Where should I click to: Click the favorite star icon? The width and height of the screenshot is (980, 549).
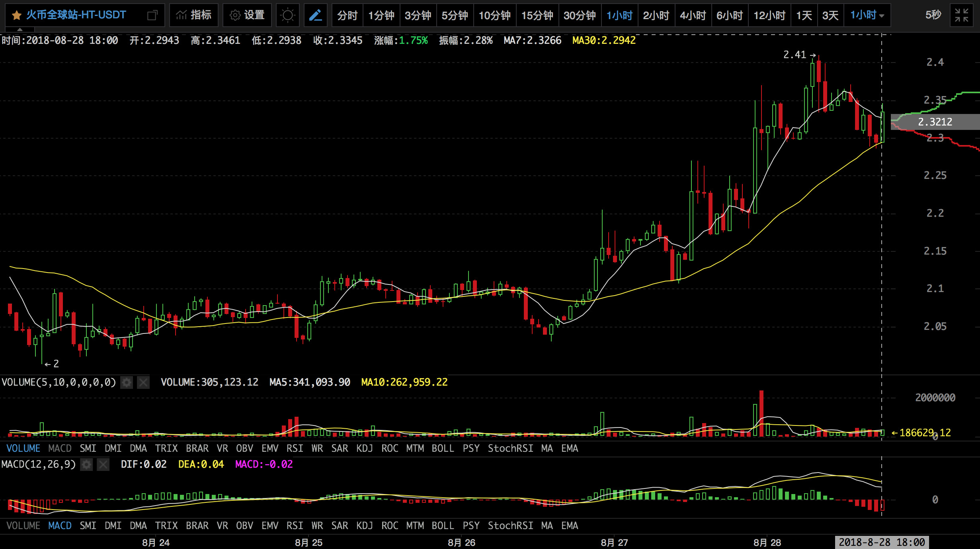point(16,16)
